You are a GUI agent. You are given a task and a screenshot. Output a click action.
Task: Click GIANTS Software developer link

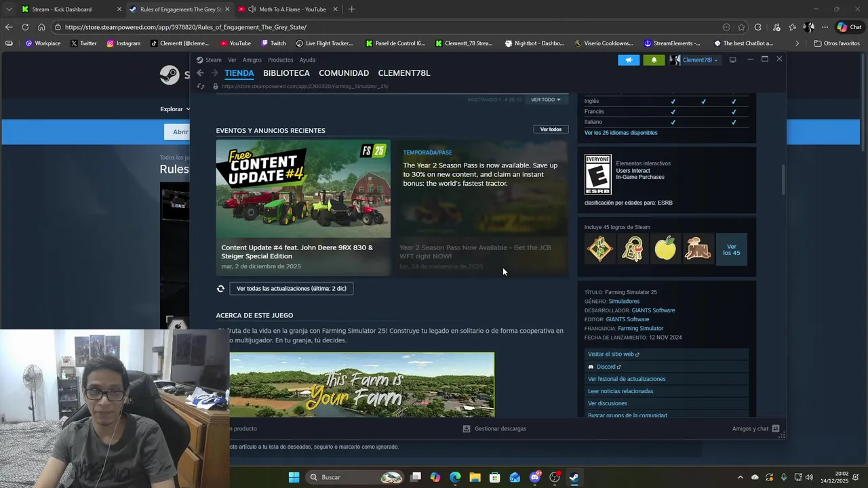tap(653, 310)
